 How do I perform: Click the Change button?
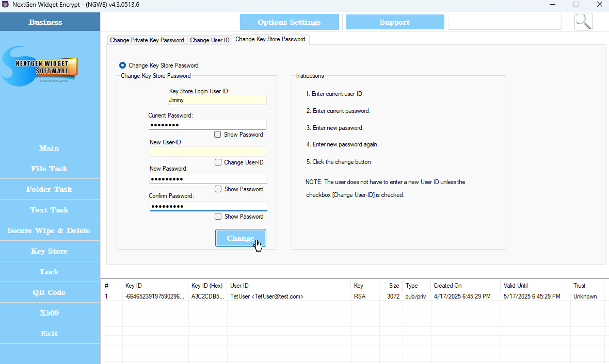click(x=241, y=238)
